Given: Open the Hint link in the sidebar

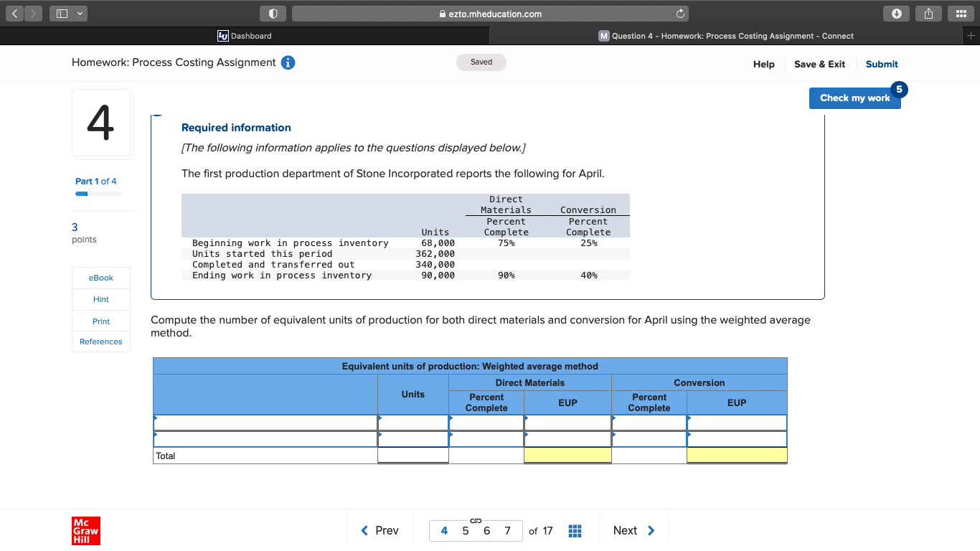Looking at the screenshot, I should (100, 299).
